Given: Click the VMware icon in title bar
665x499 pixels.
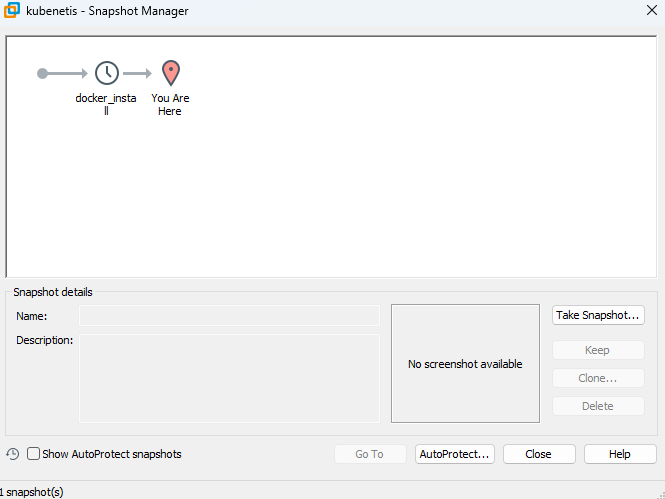Looking at the screenshot, I should [12, 10].
